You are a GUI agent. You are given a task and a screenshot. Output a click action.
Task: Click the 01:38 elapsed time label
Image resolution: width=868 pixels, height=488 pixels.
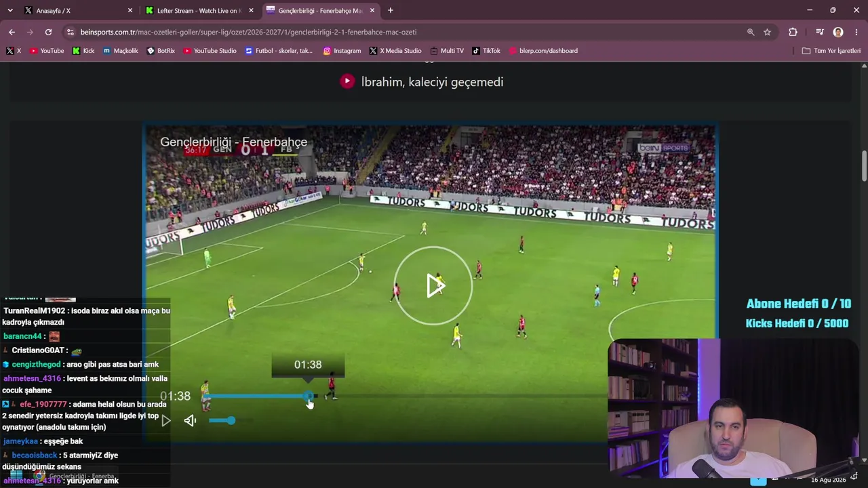pos(175,396)
